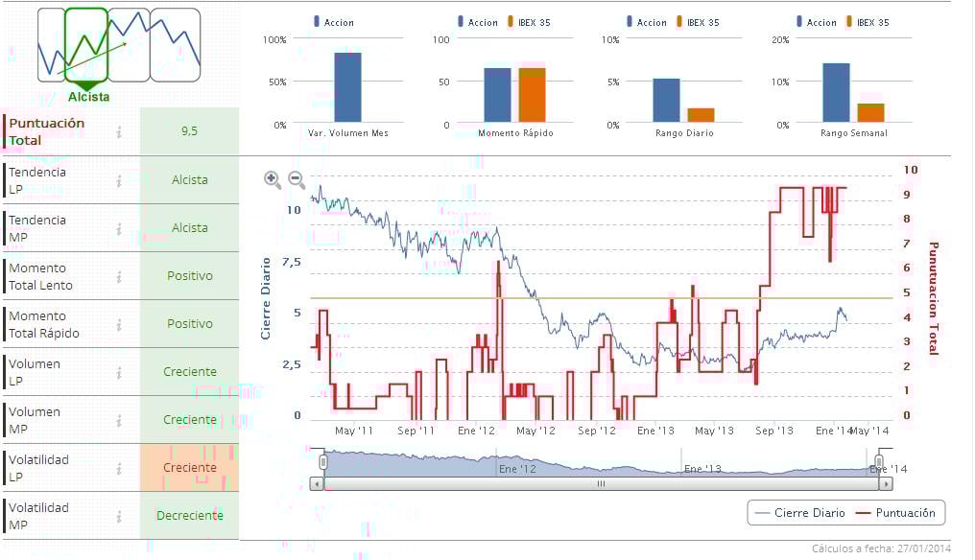Open info icon for Volumen LP

(x=119, y=372)
